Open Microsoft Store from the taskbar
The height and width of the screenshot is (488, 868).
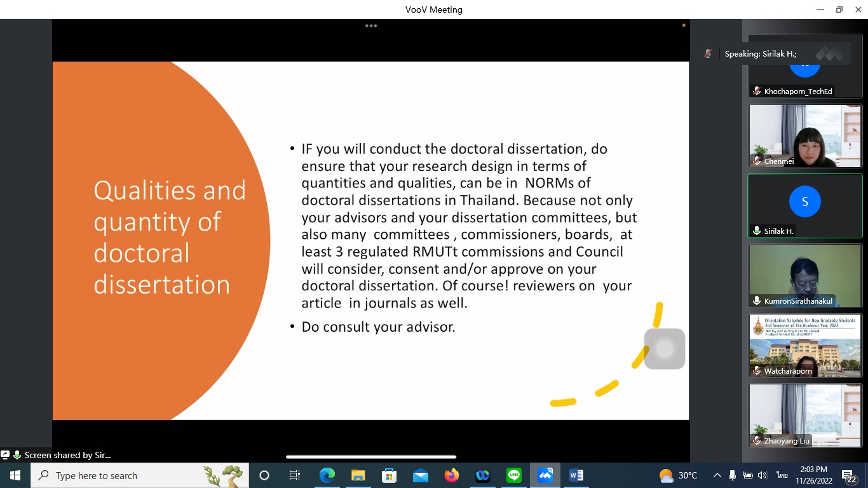point(389,475)
